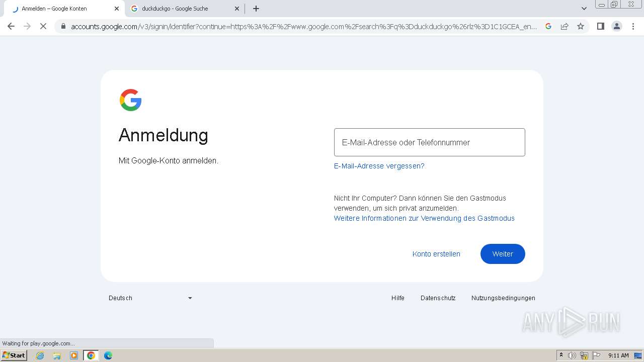Open the volume speaker tray icon
This screenshot has width=644, height=362.
572,355
